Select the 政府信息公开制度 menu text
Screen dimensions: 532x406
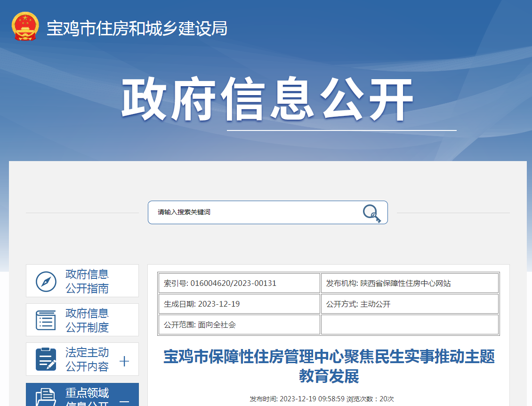coord(87,320)
